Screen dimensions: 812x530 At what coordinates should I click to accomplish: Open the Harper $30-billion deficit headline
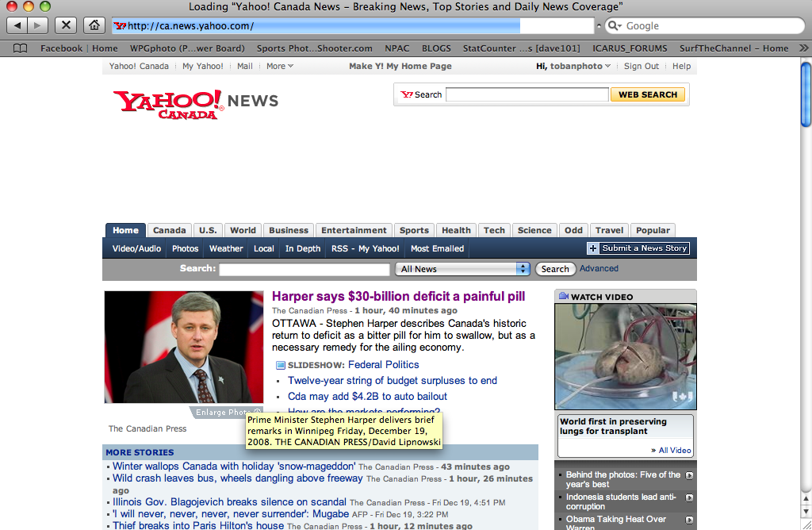click(398, 297)
